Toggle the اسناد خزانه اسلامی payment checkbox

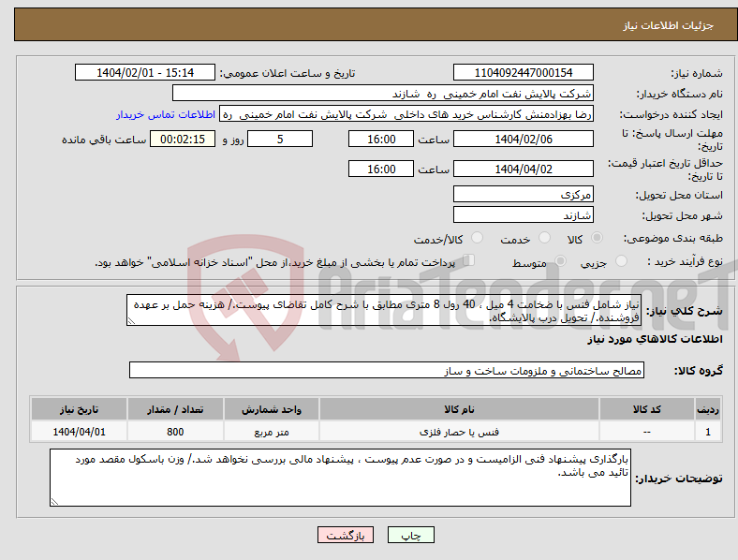tap(469, 260)
